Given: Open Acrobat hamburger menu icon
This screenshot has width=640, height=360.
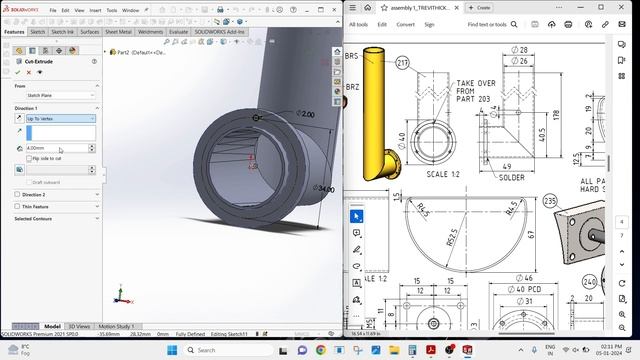Looking at the screenshot, I should 353,8.
